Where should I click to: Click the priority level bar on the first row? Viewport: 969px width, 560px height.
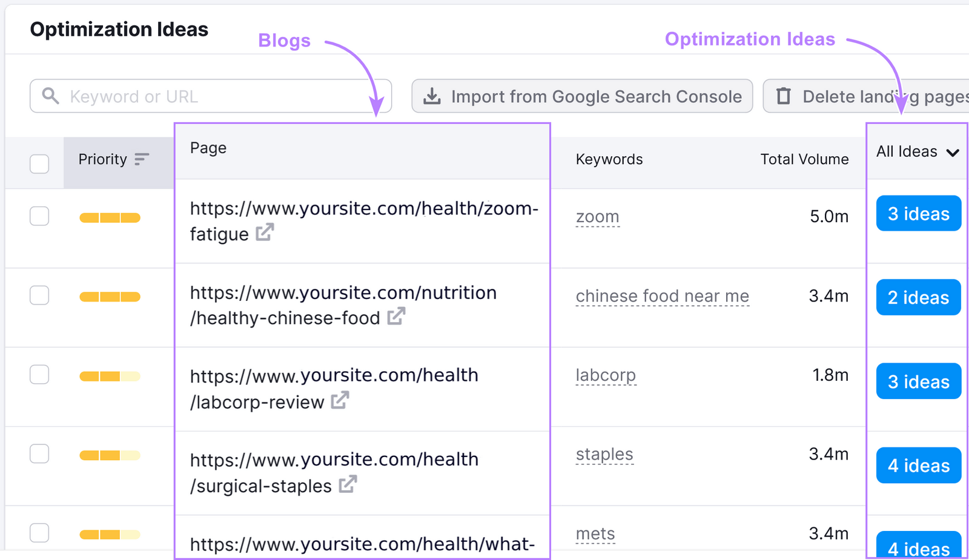point(110,217)
